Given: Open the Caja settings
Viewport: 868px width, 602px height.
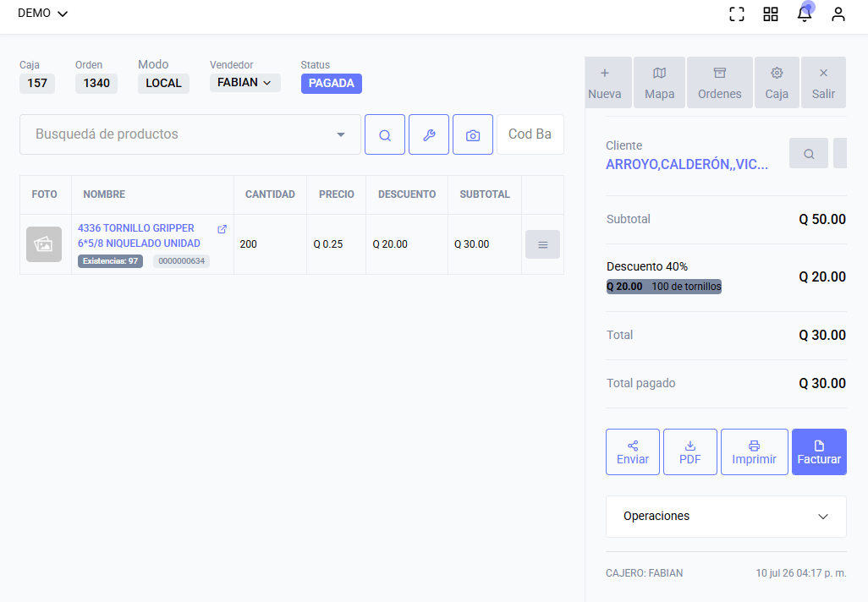Looking at the screenshot, I should click(x=777, y=83).
